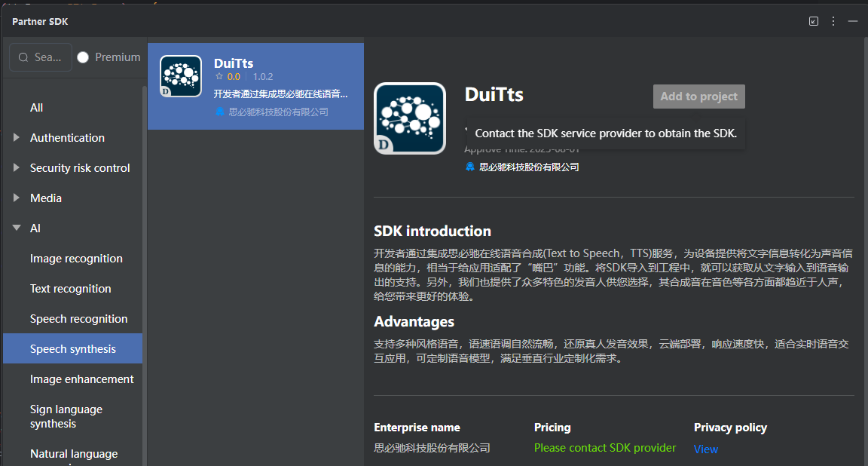Click the Partner SDK panel title

(40, 22)
